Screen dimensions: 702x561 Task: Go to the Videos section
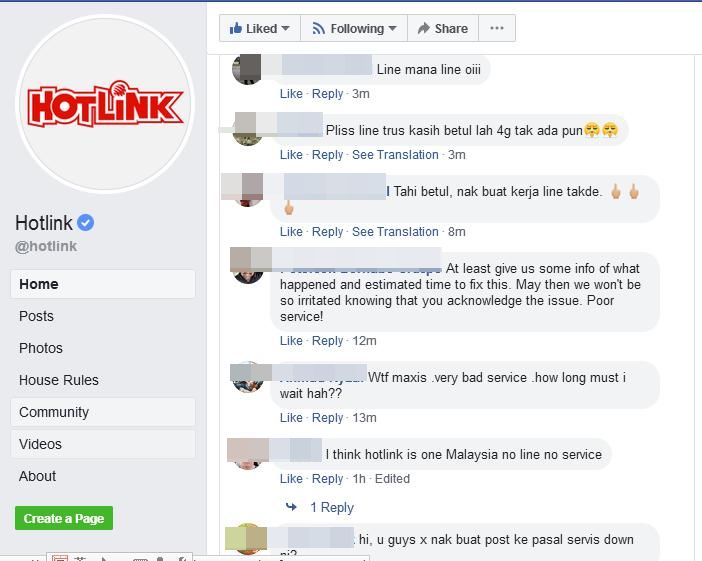103,444
